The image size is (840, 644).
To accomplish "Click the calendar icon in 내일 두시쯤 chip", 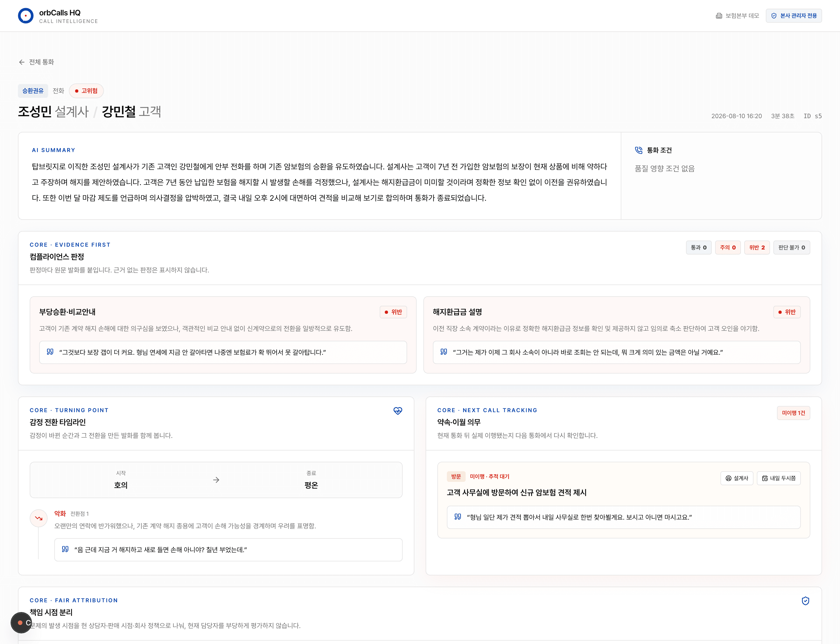I will [x=765, y=479].
